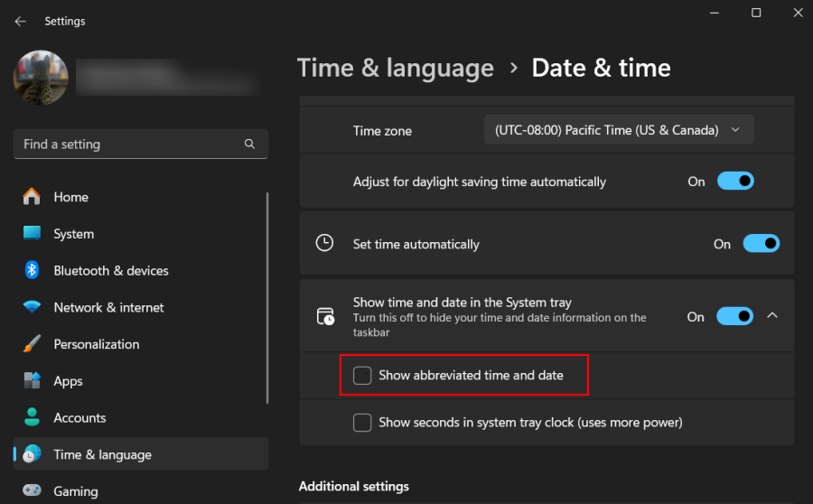Click the Accounts person icon

pyautogui.click(x=33, y=417)
